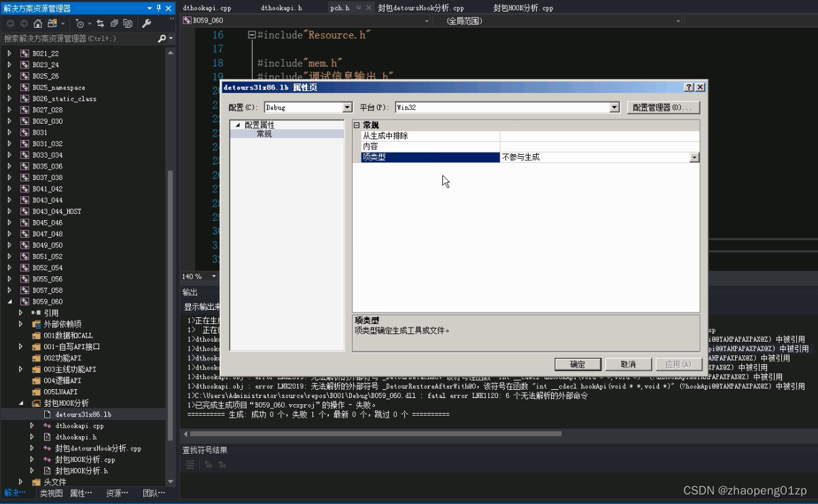
Task: Expand the 头文件 folder
Action: tap(20, 482)
